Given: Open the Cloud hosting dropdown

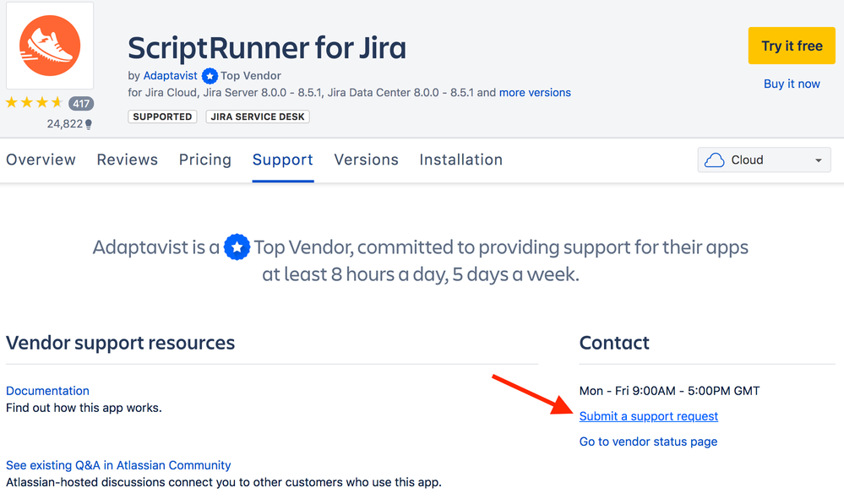Looking at the screenshot, I should [x=763, y=160].
